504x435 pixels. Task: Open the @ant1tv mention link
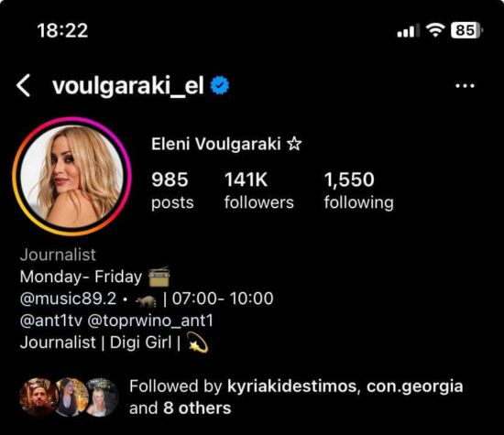click(51, 321)
